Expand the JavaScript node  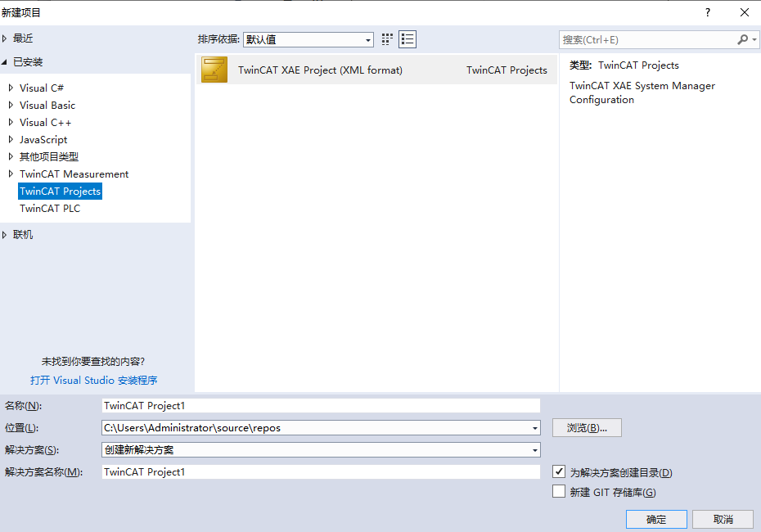pyautogui.click(x=11, y=139)
